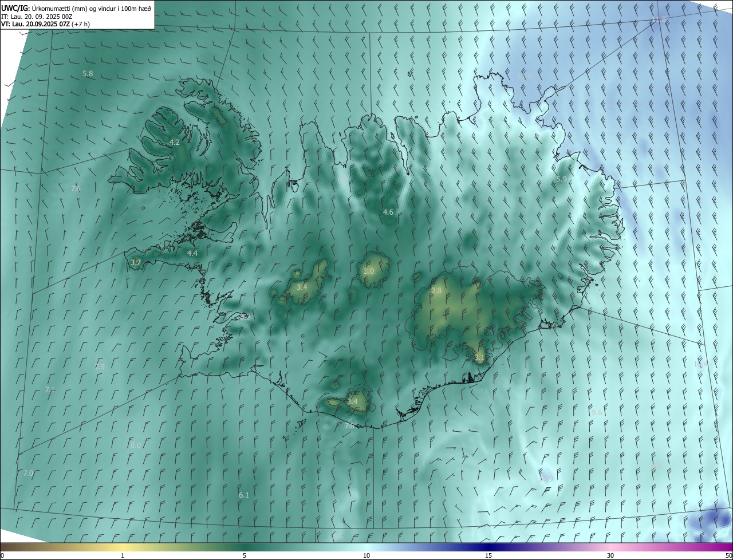This screenshot has height=560, width=733.
Task: Click the 6.1 value label
Action: pos(244,495)
